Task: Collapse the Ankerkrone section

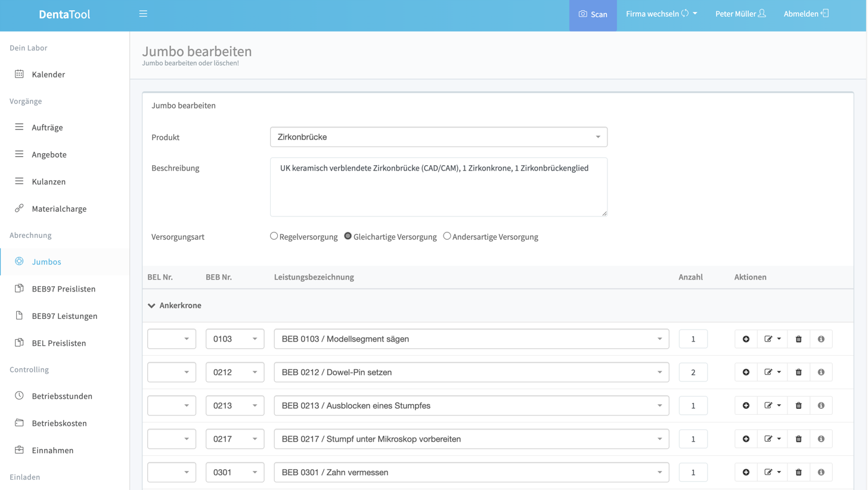Action: click(x=152, y=306)
